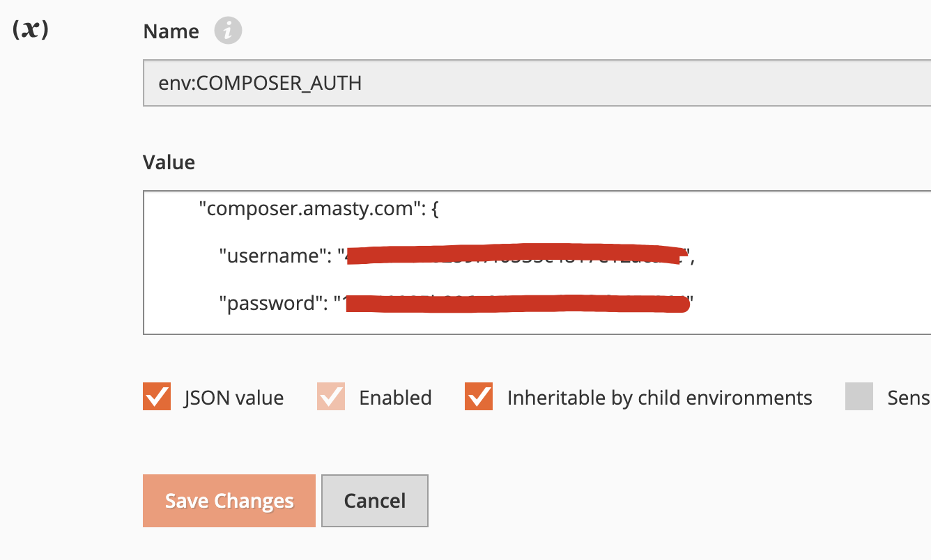Focus the env:COMPOSER_AUTH name field
Image resolution: width=931 pixels, height=560 pixels.
tap(537, 84)
